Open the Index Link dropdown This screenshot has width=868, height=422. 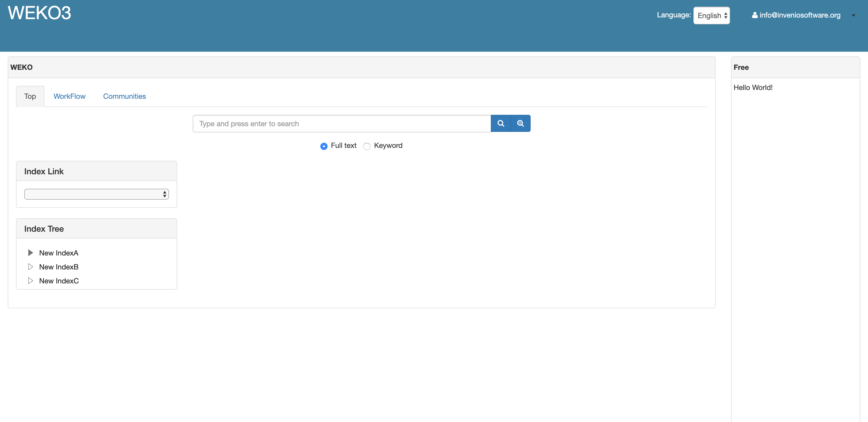pos(96,194)
